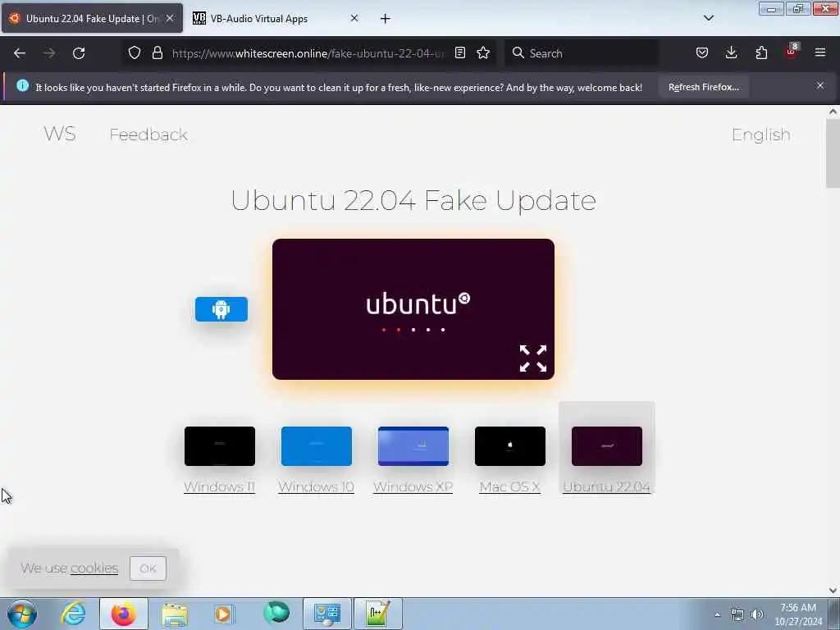Open the green notepad taskbar app
Screen dimensions: 840x630
click(377, 614)
